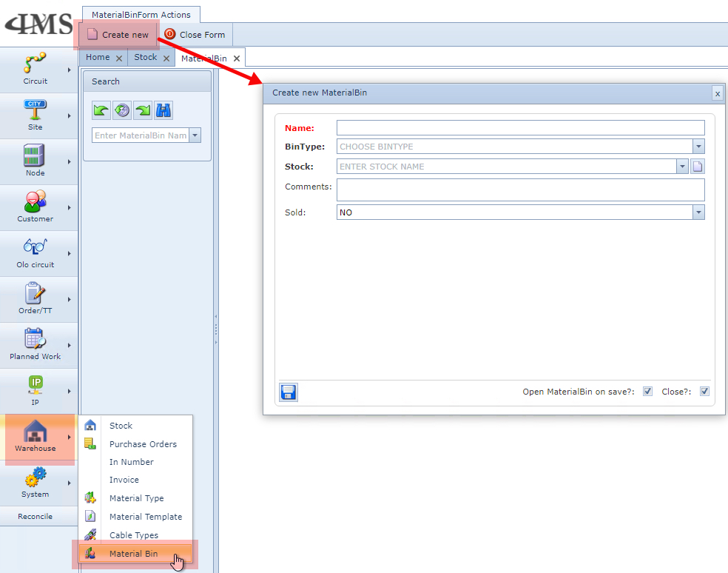Click the save disk icon in dialog

(x=289, y=392)
